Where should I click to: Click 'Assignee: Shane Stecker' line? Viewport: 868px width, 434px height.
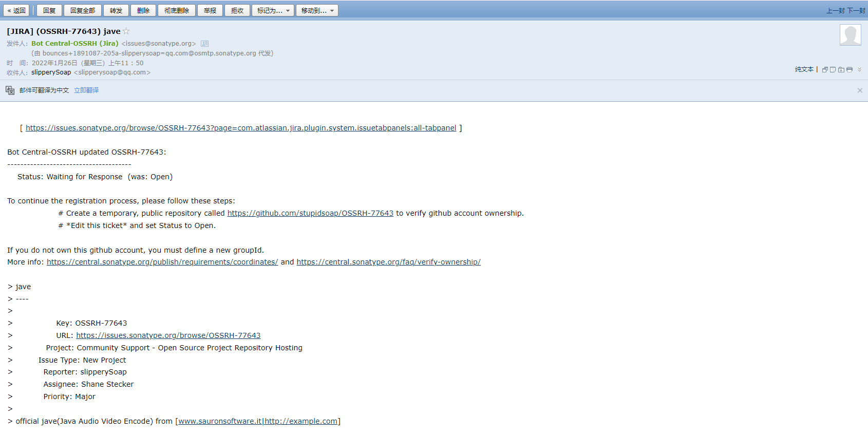(88, 384)
